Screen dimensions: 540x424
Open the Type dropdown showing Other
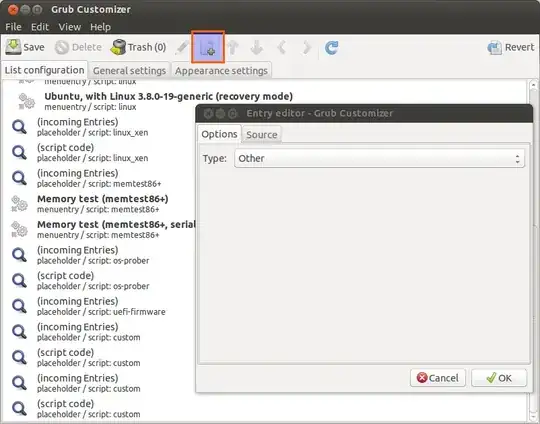click(x=379, y=158)
